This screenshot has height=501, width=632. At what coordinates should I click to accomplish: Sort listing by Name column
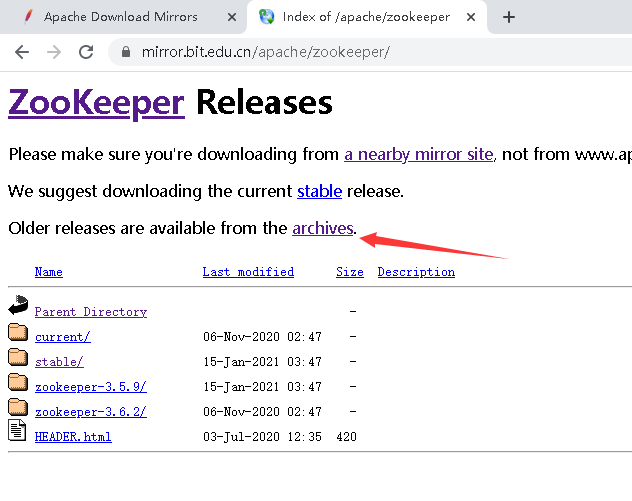[49, 272]
